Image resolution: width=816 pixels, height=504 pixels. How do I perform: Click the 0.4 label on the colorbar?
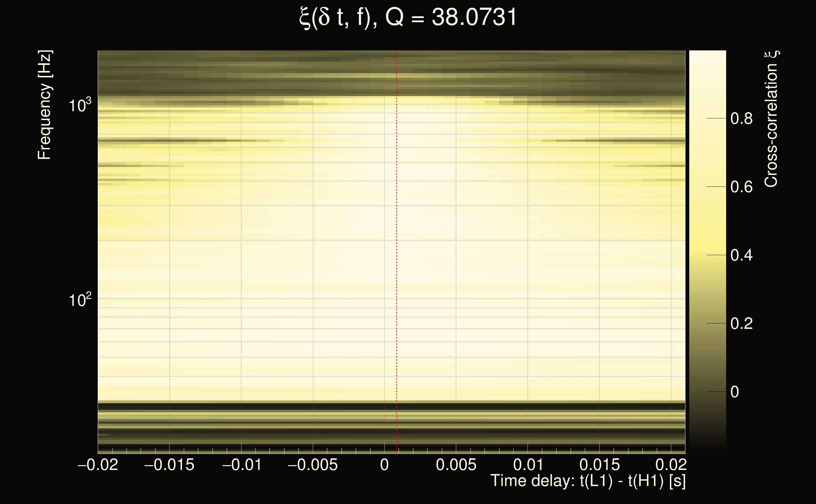(741, 255)
